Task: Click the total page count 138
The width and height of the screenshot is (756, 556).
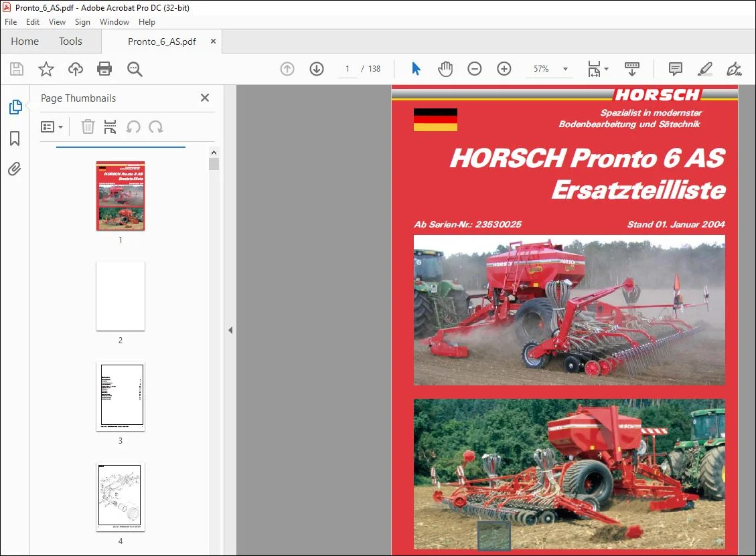Action: [374, 69]
